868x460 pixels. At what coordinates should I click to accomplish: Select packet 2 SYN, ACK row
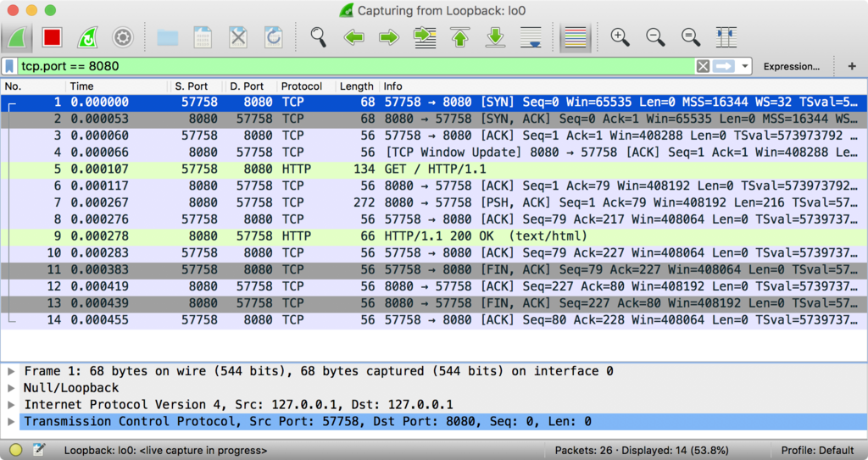point(434,119)
